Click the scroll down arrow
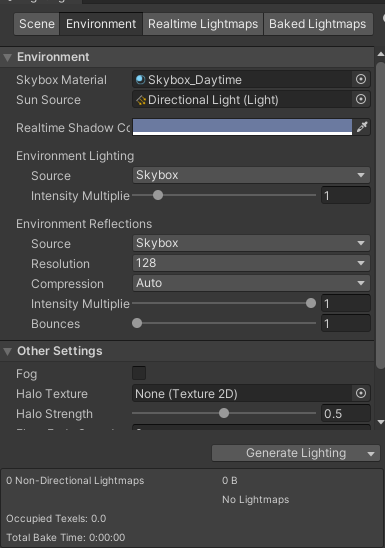385x548 pixels. pos(381,422)
